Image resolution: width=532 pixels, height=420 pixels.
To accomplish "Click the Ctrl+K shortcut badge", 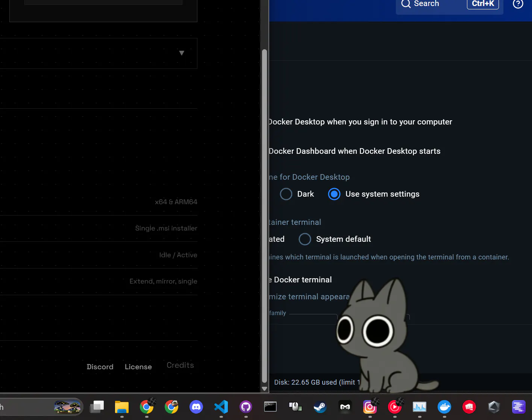I will pos(483,4).
